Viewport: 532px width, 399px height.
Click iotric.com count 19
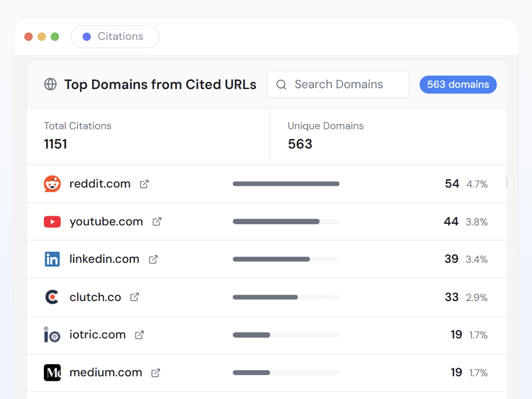click(456, 335)
